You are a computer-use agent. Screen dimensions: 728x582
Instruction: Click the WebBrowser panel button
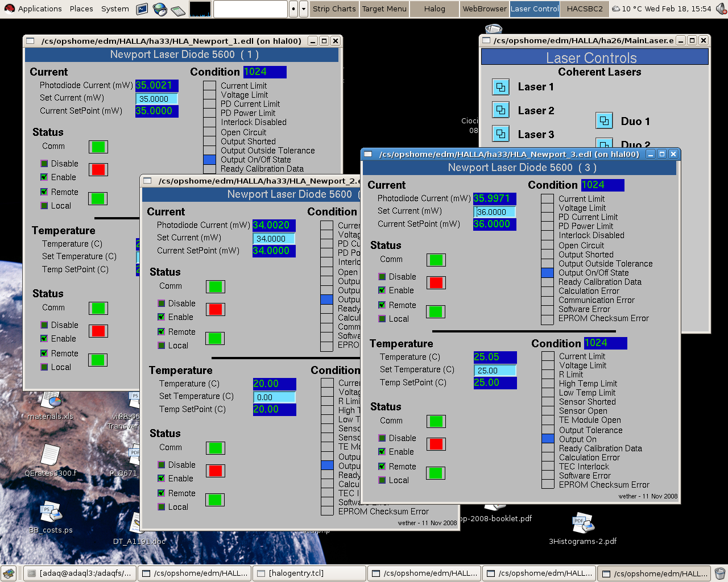coord(485,9)
